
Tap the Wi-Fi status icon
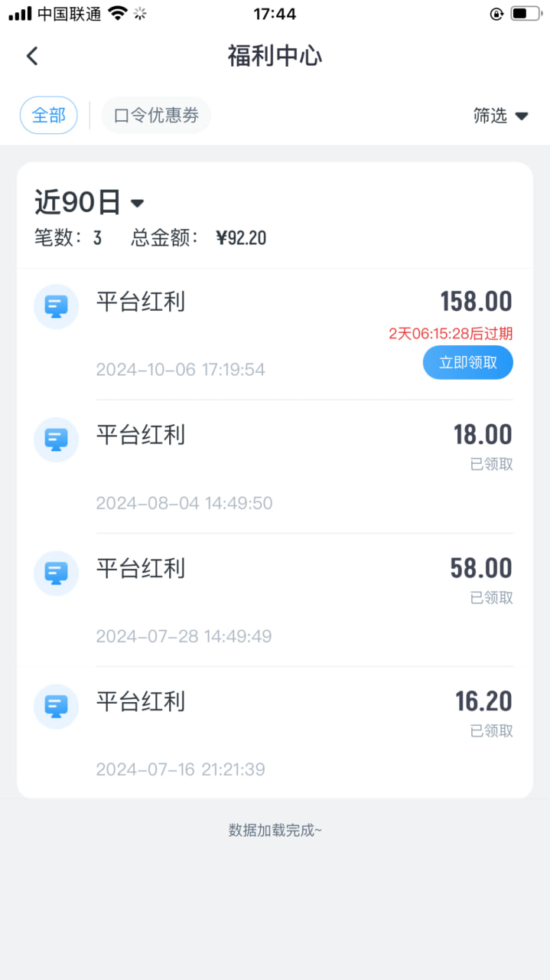coord(117,13)
